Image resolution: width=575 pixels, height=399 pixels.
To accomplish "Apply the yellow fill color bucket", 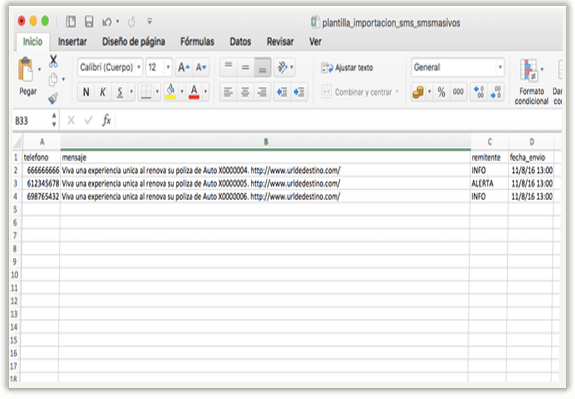I will point(171,92).
